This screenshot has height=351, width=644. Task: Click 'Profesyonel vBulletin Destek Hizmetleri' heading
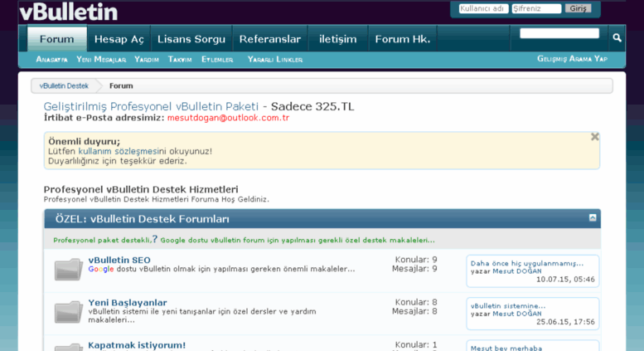pyautogui.click(x=141, y=189)
